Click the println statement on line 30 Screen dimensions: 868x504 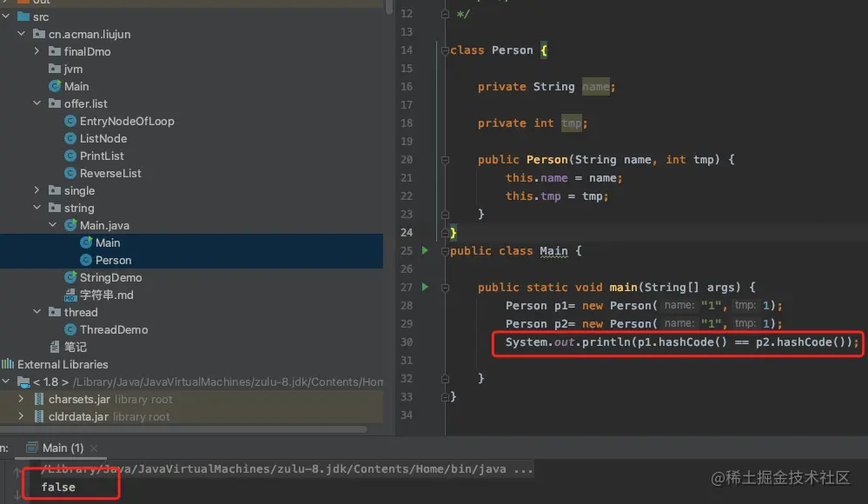(x=682, y=342)
